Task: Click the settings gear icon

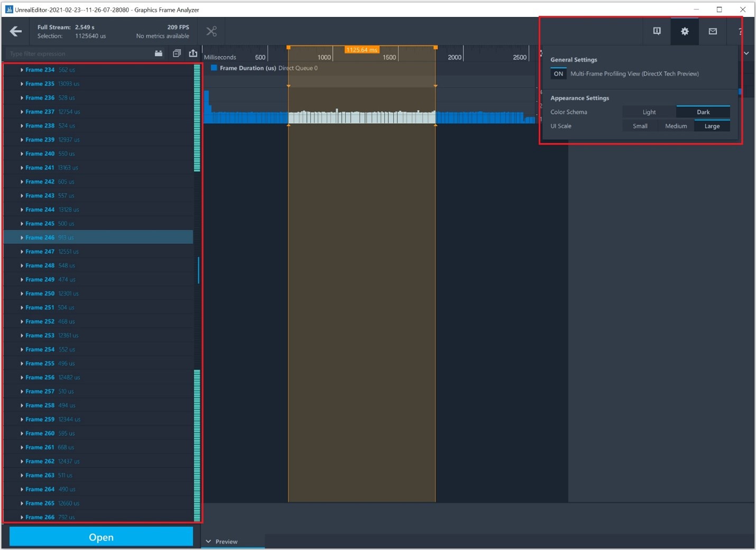Action: click(x=685, y=31)
